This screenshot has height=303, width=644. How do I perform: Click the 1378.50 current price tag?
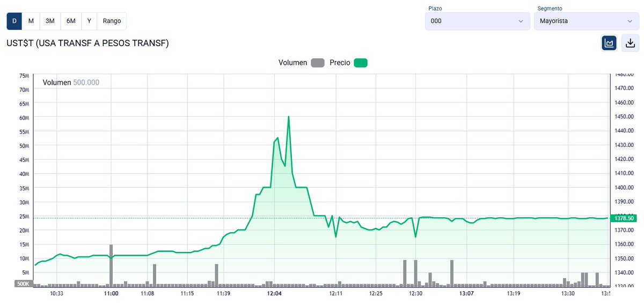click(624, 218)
